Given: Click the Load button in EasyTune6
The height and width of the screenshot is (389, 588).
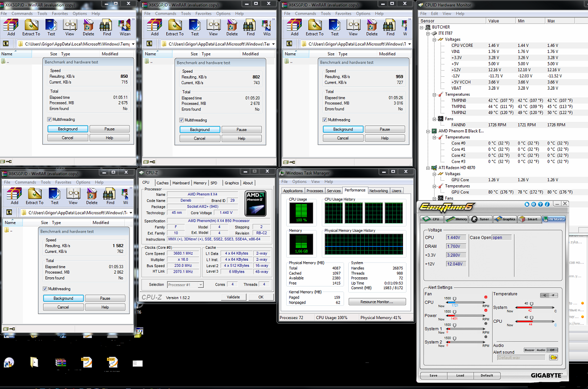Looking at the screenshot, I should click(460, 375).
